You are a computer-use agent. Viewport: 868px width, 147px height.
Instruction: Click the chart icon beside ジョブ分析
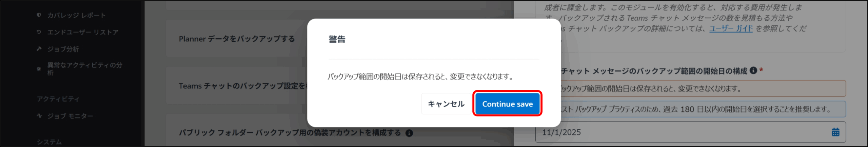click(x=39, y=49)
